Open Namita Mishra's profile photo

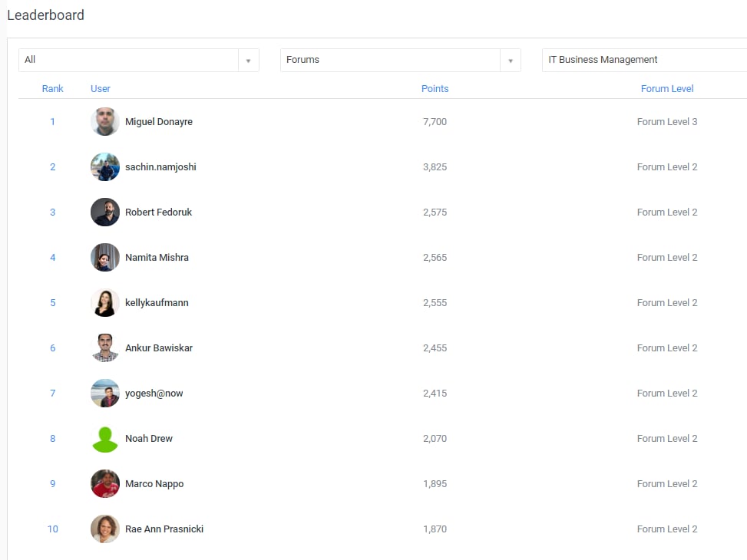pos(104,257)
